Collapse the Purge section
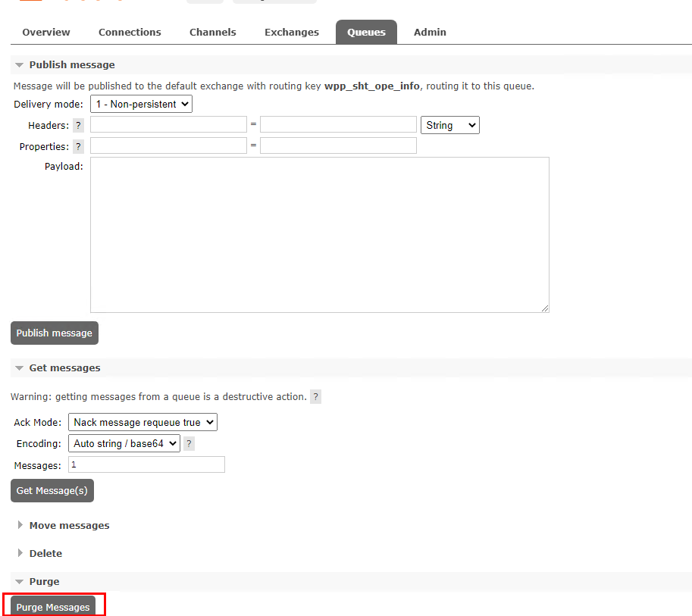Viewport: 692px width, 616px height. point(19,581)
